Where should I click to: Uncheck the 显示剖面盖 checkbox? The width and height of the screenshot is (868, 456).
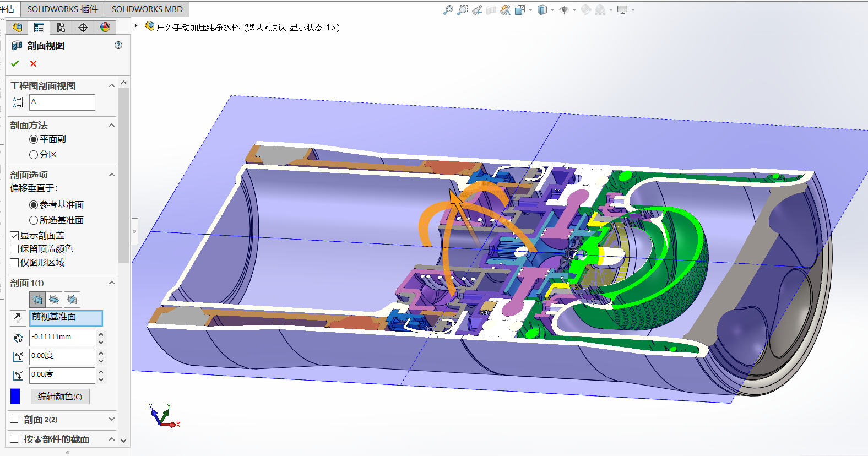coord(15,236)
